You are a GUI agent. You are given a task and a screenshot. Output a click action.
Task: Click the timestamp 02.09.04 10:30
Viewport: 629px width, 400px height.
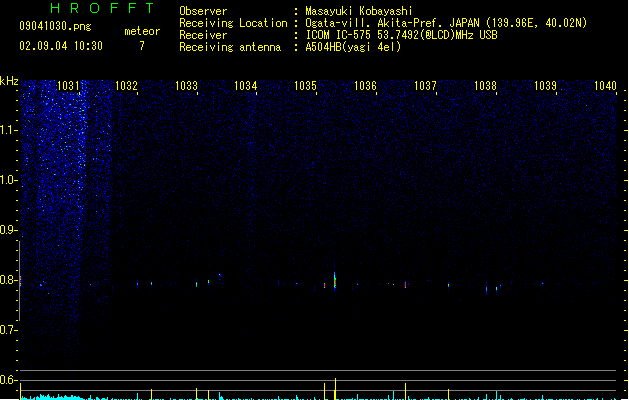coord(61,46)
